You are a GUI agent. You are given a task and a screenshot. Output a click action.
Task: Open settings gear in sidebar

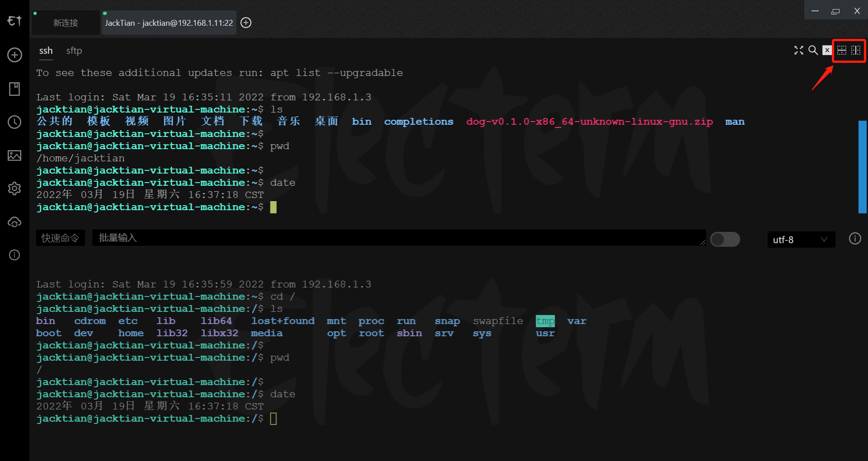click(x=14, y=188)
